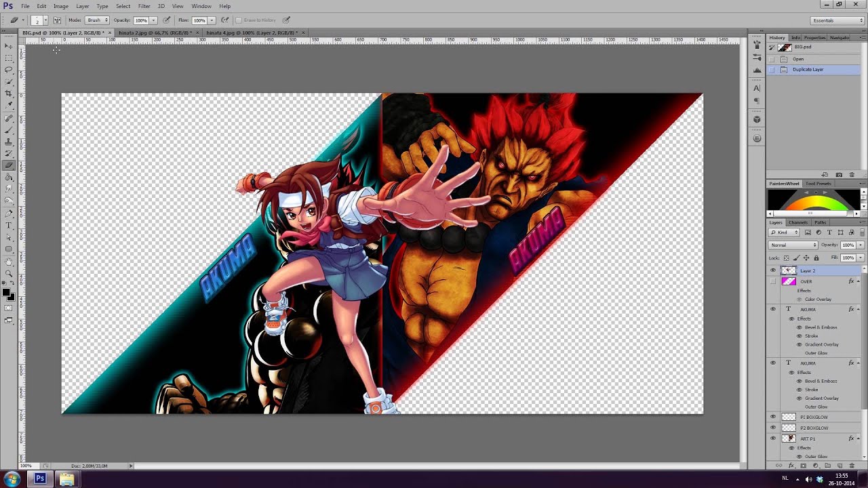Open the Histogram panel icon
This screenshot has width=868, height=488.
pyautogui.click(x=757, y=70)
